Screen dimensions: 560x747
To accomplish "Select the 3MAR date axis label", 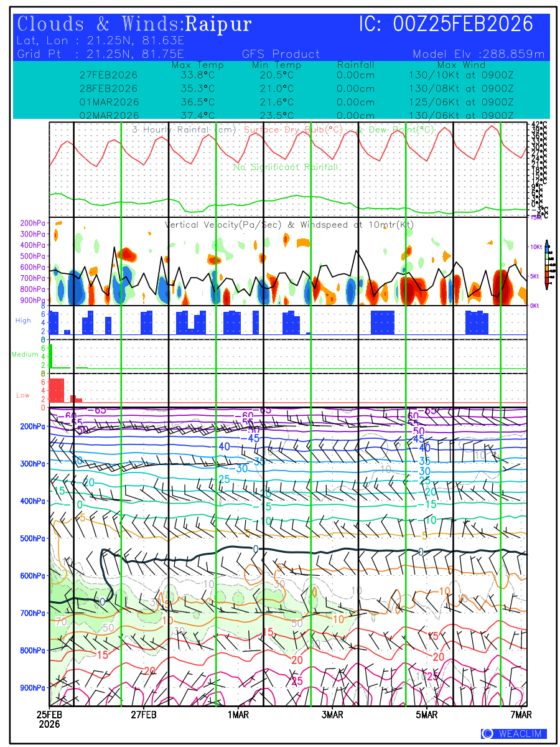I will coord(332,715).
